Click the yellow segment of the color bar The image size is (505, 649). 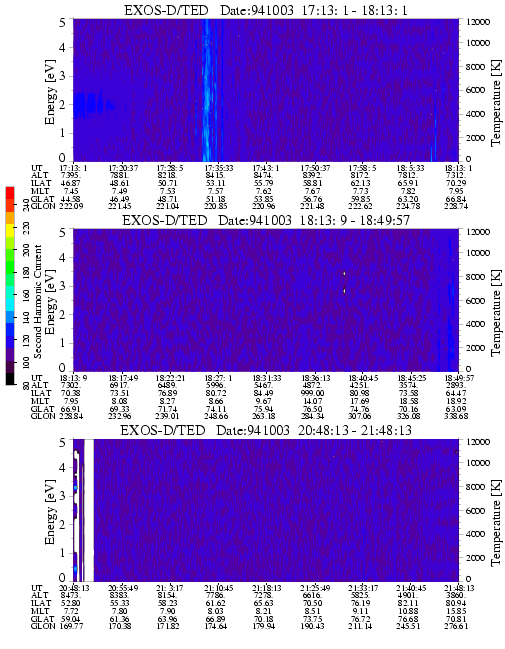pos(10,231)
